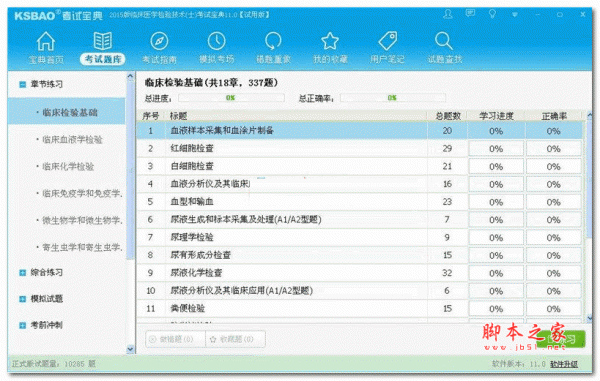Expand the 模拟试题 tree section

coord(23,299)
